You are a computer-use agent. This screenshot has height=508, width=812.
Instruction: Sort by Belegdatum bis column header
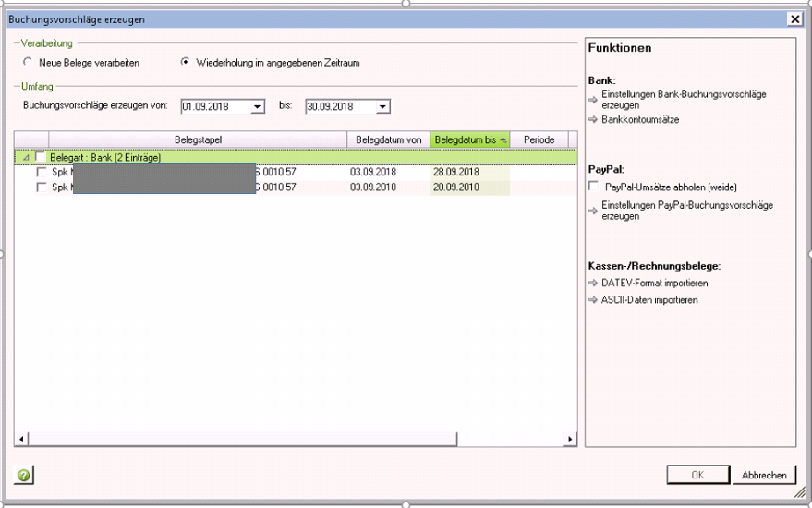(469, 139)
